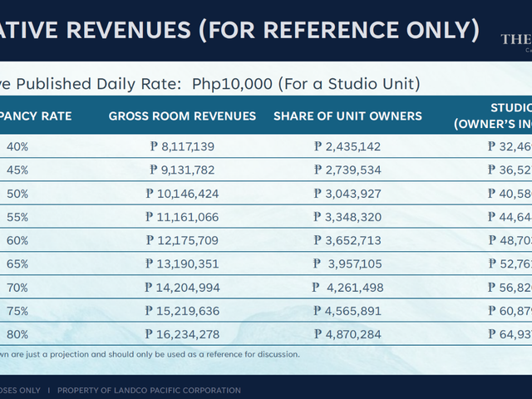Click the Php10,000 published daily rate text

(x=232, y=84)
